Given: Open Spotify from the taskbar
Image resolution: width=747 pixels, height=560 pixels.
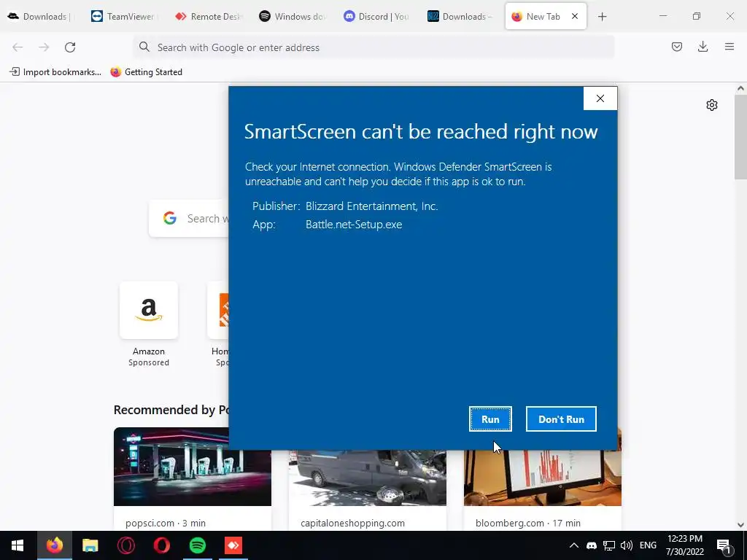Looking at the screenshot, I should [x=198, y=545].
